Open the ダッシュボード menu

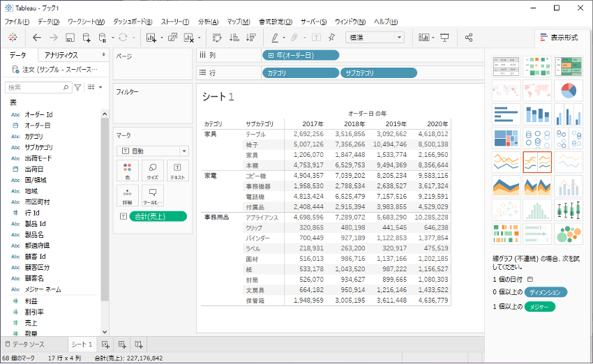133,22
